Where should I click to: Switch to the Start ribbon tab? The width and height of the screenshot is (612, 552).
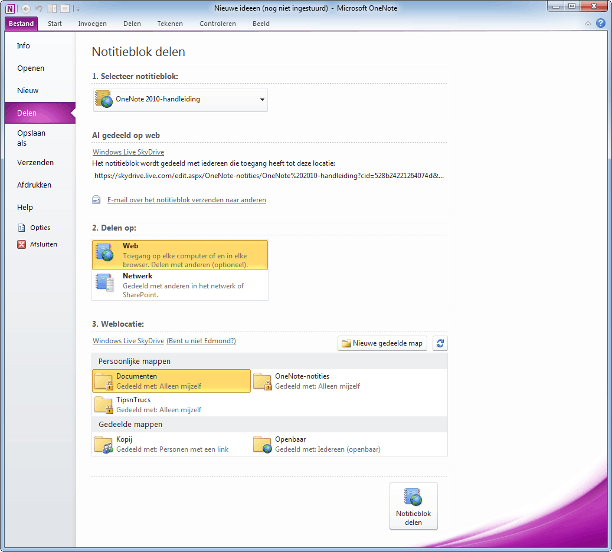pos(55,23)
